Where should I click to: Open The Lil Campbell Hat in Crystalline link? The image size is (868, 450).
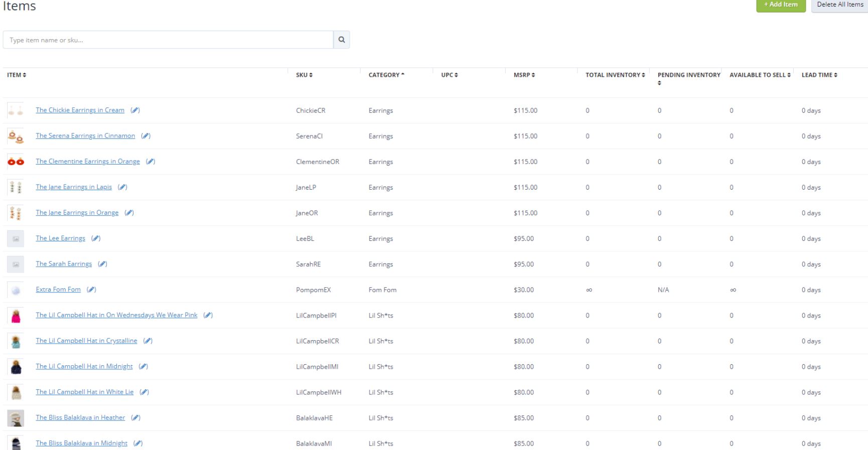tap(86, 340)
